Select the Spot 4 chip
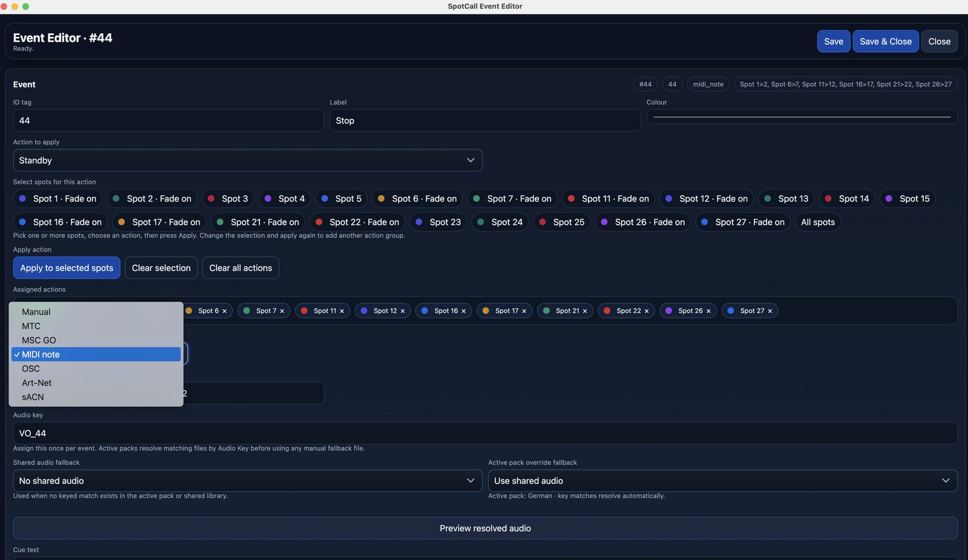The width and height of the screenshot is (968, 560). click(285, 198)
